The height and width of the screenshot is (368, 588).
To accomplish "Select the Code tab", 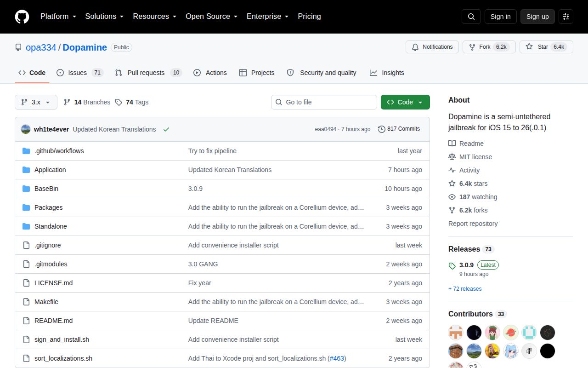I will pyautogui.click(x=32, y=73).
